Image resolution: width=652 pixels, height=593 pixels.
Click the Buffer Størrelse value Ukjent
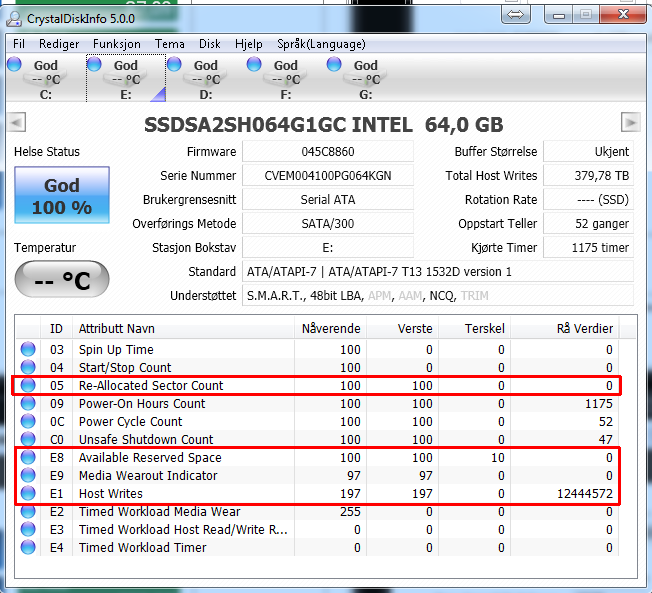[x=588, y=152]
